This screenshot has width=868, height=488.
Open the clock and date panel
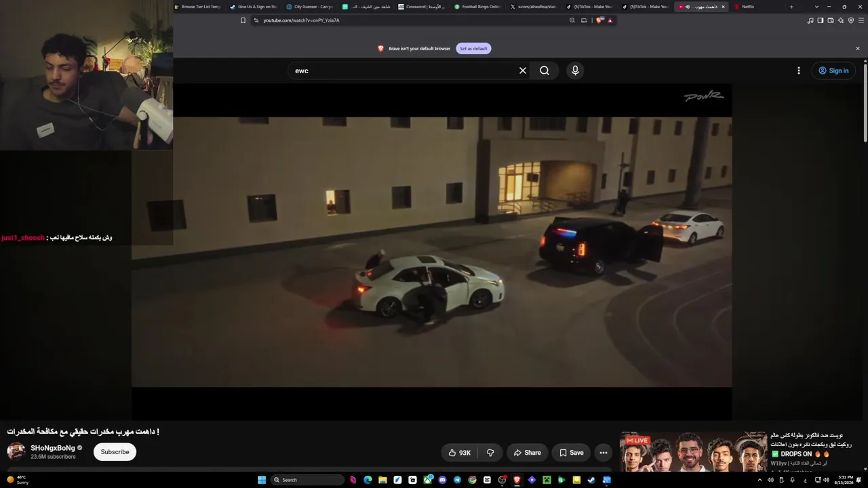click(x=843, y=480)
